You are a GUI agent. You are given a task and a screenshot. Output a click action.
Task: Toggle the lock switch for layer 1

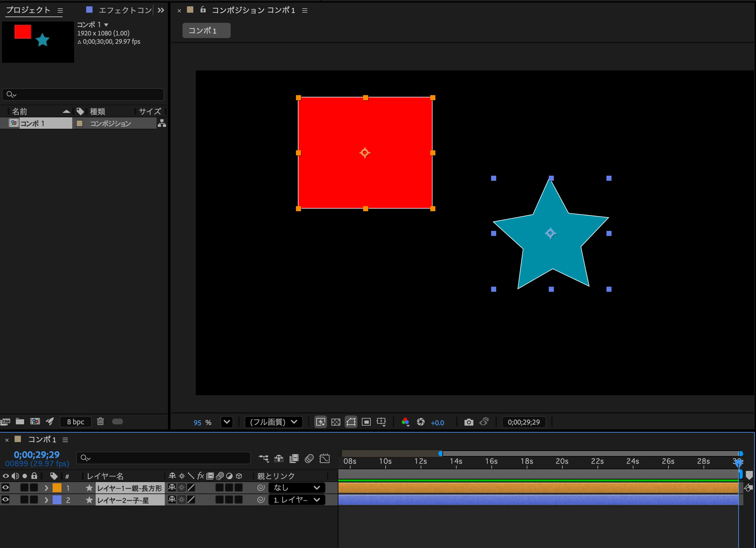click(34, 488)
